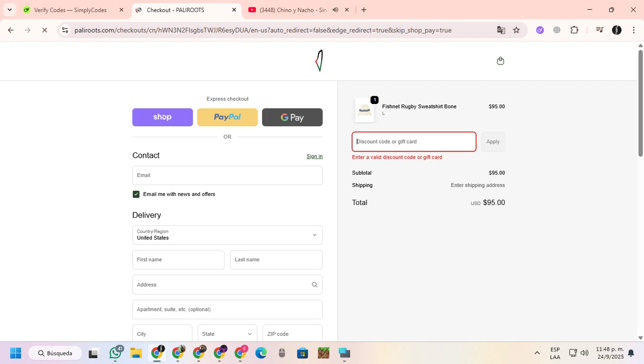
Task: Close the YouTube tab
Action: (x=347, y=10)
